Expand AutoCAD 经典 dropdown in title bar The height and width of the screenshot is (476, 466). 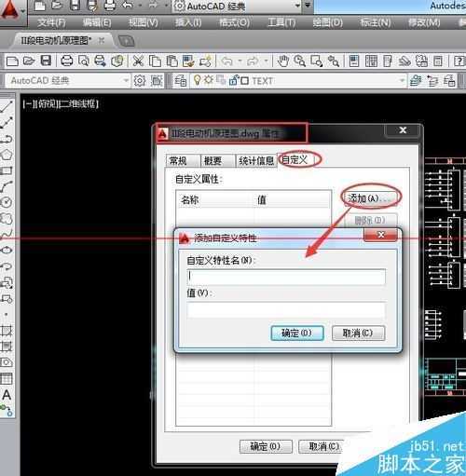[297, 6]
